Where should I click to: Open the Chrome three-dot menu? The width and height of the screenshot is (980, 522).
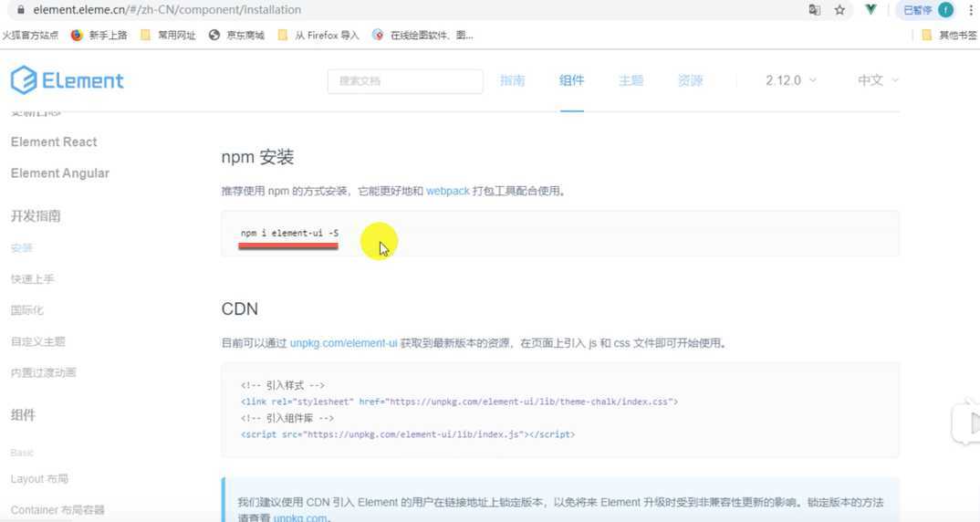click(971, 10)
